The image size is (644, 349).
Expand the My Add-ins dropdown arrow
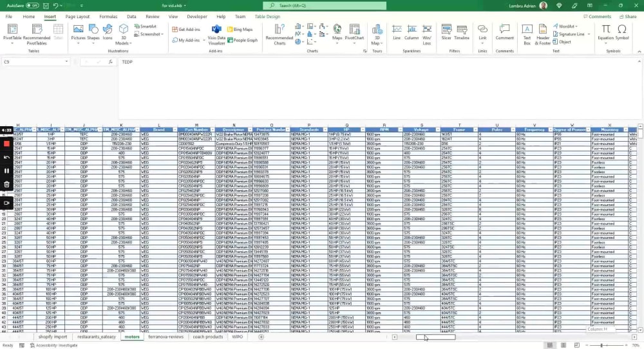point(204,40)
